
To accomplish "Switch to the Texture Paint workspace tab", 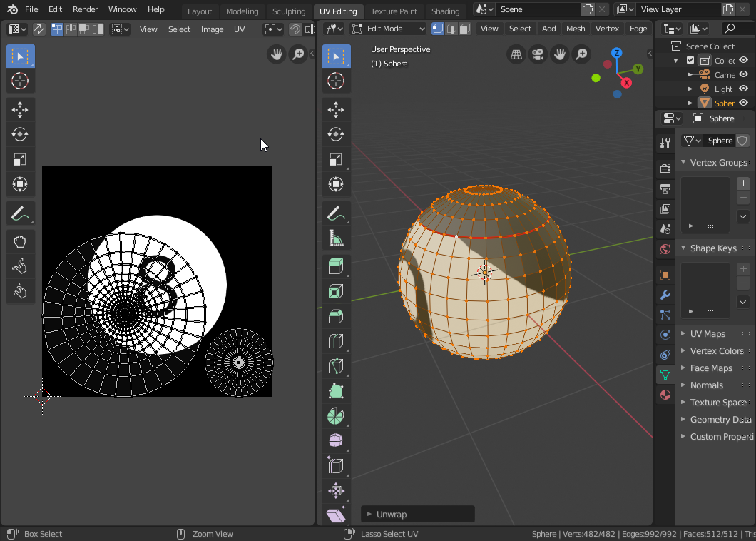I will [x=394, y=11].
